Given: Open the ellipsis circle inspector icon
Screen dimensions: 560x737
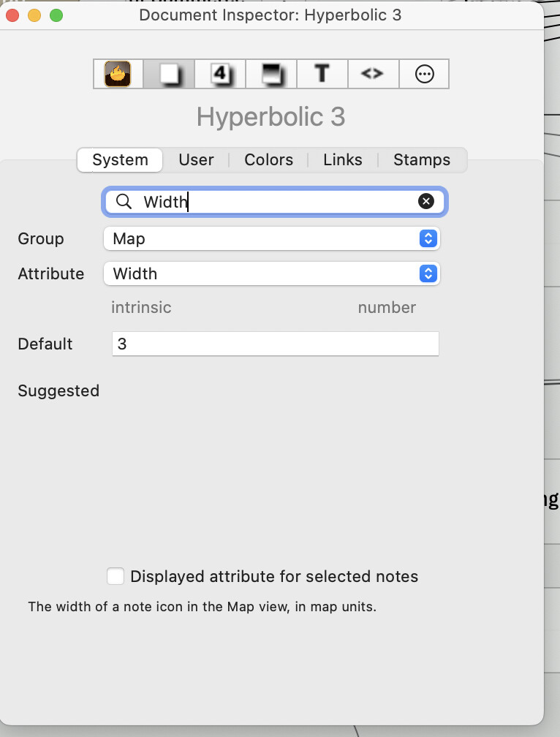Looking at the screenshot, I should pos(424,74).
